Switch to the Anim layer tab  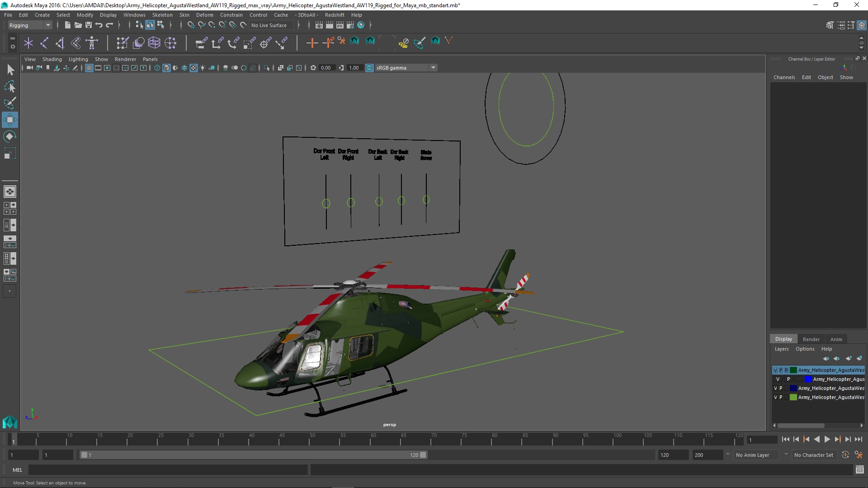click(x=836, y=339)
